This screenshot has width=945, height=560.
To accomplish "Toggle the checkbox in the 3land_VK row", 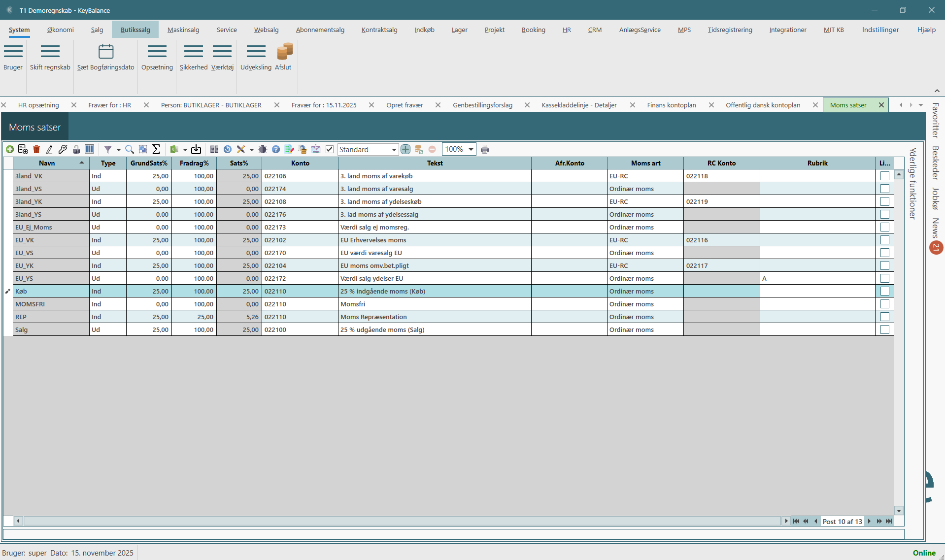I will click(x=885, y=176).
